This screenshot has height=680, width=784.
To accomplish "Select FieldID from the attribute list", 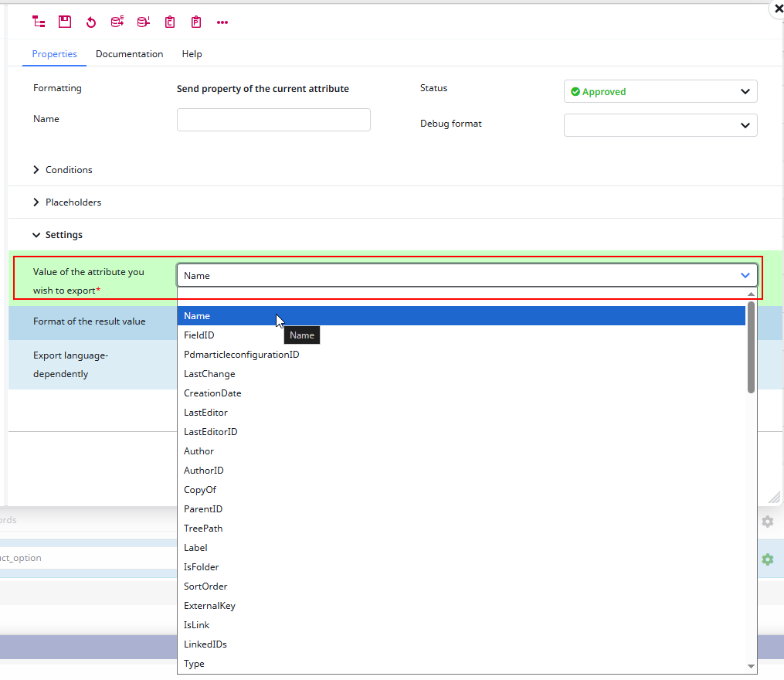I will coord(198,335).
